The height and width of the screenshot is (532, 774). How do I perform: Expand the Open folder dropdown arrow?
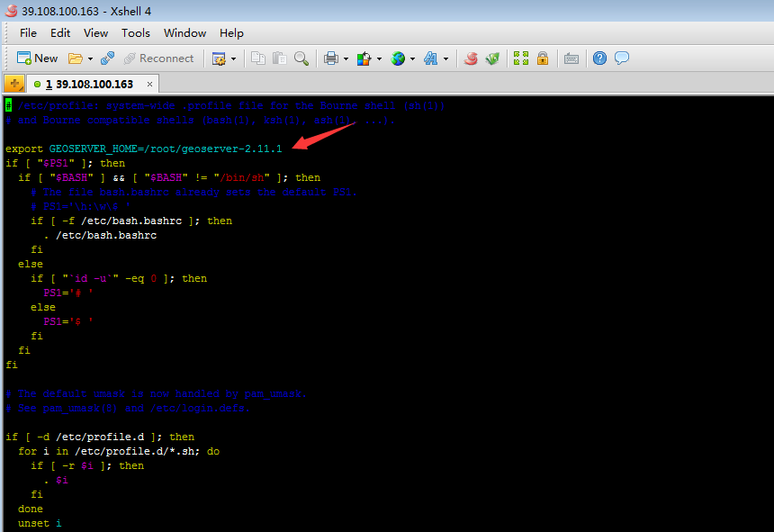[x=89, y=59]
